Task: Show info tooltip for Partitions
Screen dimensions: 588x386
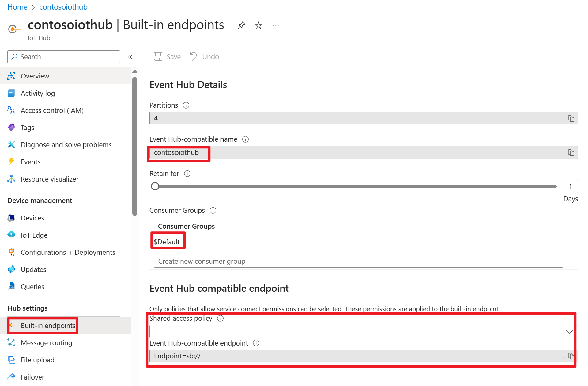Action: (186, 105)
